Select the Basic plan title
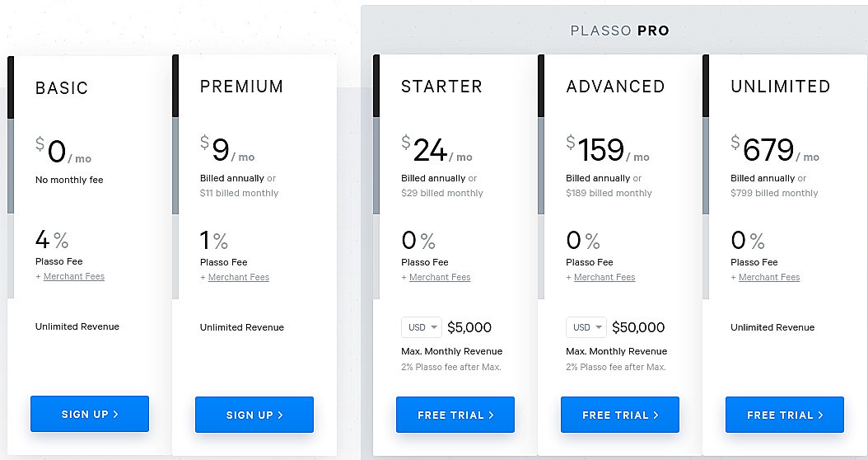 coord(62,88)
